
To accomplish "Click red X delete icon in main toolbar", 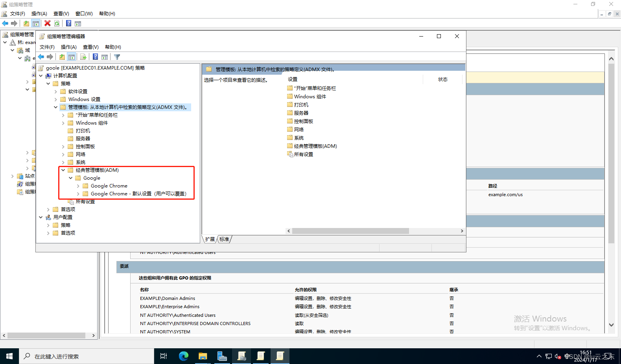I will [x=48, y=24].
